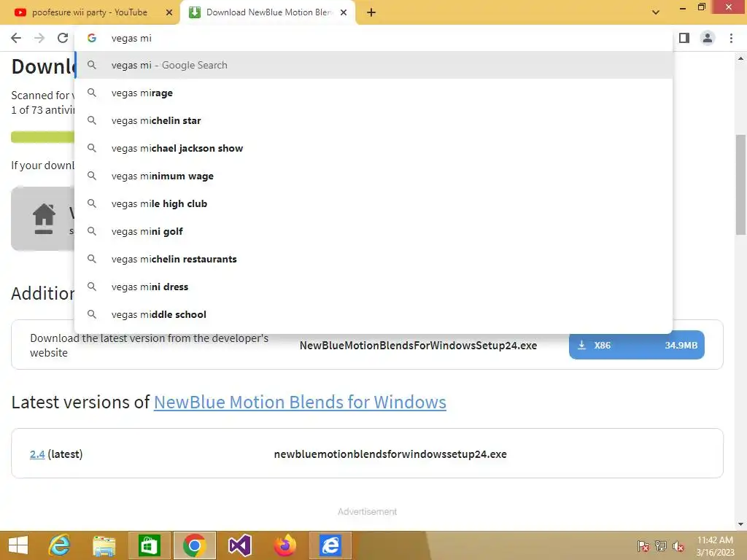
Task: Open the Windows Start button
Action: pos(18,545)
